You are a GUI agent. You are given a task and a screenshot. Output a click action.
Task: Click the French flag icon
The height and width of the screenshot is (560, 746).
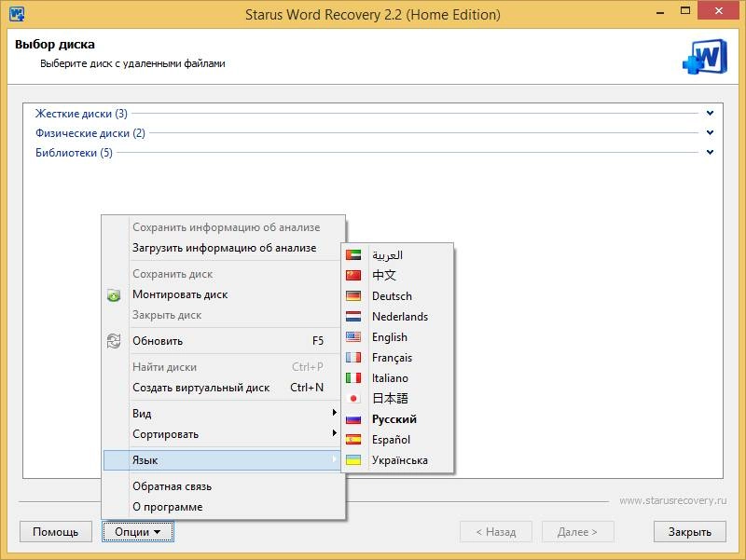coord(353,358)
